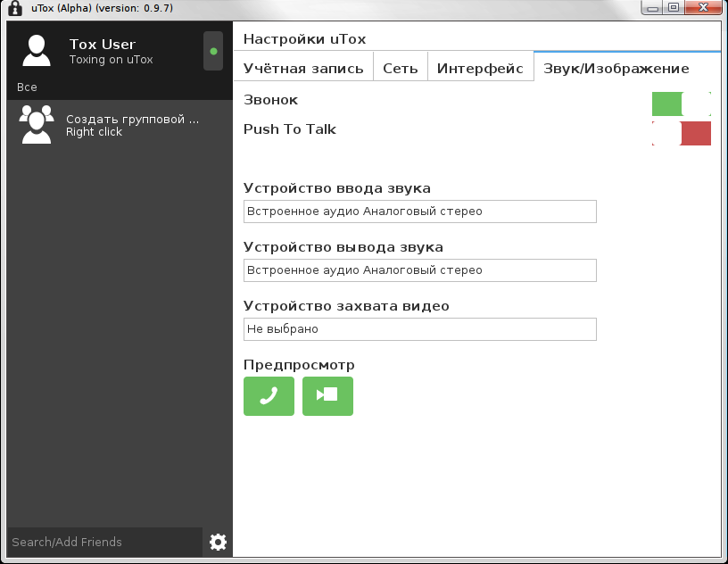728x564 pixels.
Task: Open settings with the gear icon
Action: tap(218, 542)
